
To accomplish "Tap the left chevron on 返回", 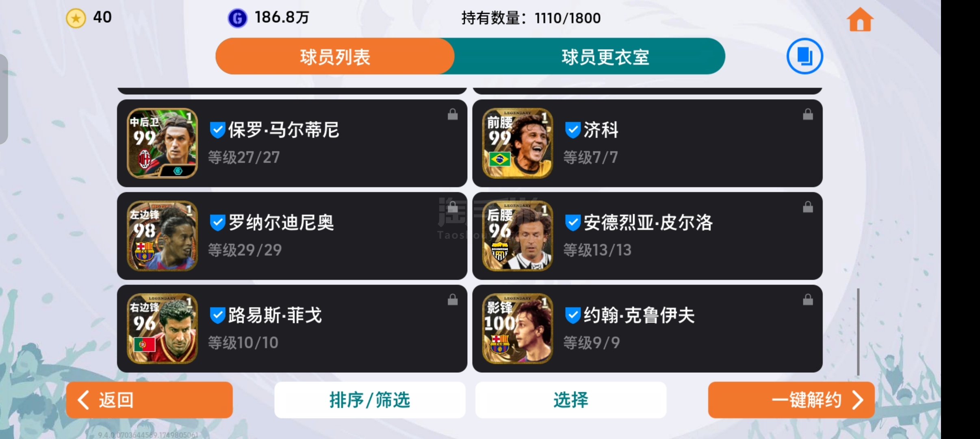I will point(83,400).
